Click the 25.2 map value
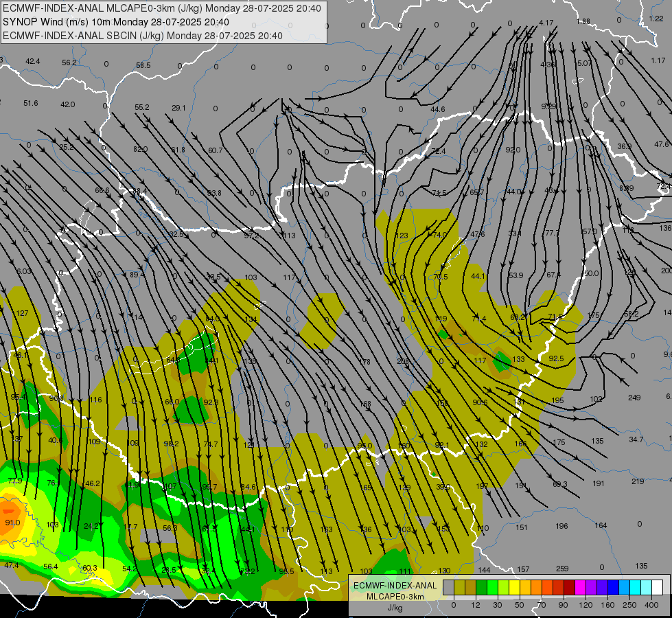 (66, 147)
